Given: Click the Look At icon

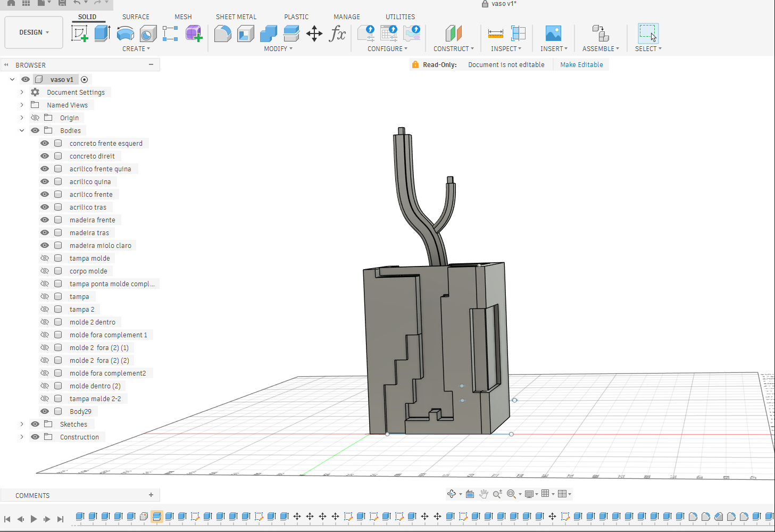Looking at the screenshot, I should (470, 494).
